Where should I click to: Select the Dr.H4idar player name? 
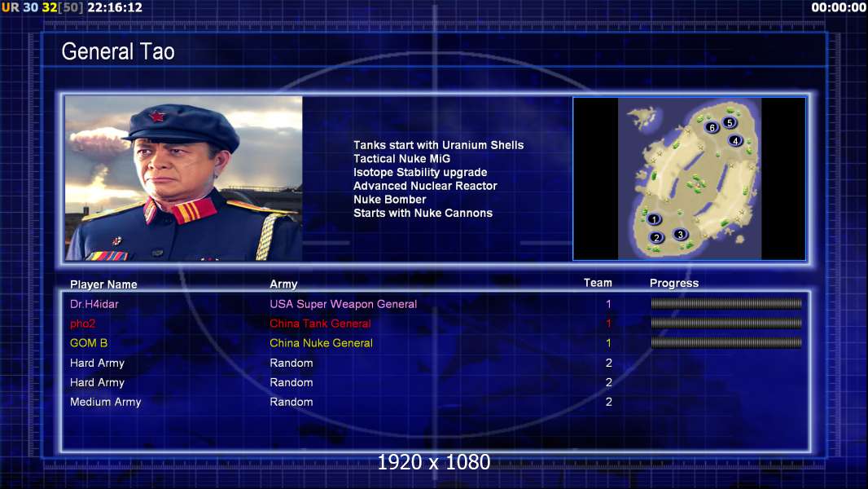(94, 304)
